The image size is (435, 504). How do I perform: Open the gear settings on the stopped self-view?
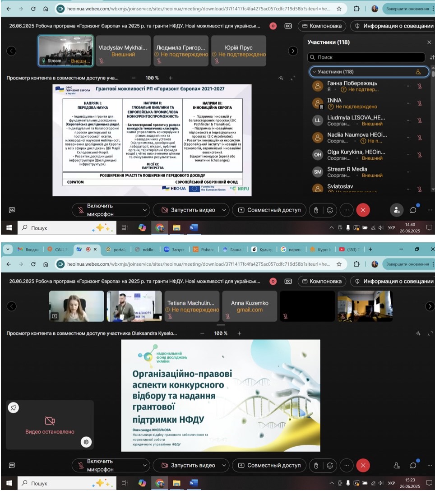86,442
